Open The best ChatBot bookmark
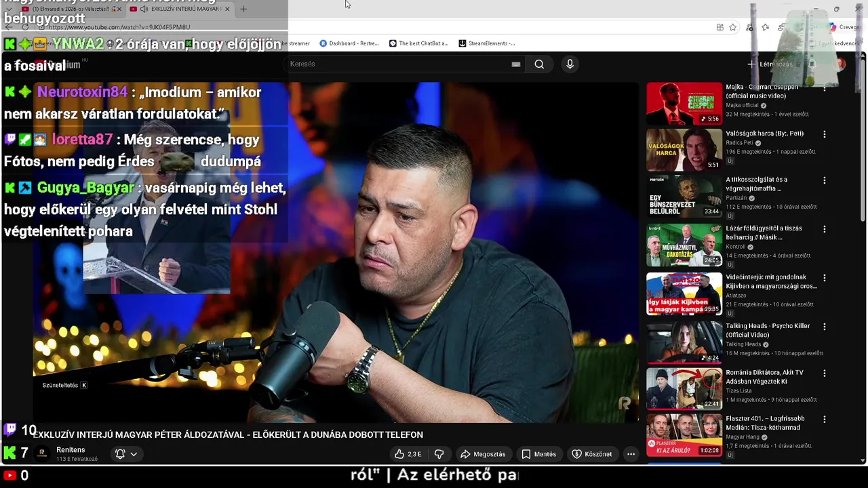Viewport: 868px width, 488px height. tap(418, 43)
